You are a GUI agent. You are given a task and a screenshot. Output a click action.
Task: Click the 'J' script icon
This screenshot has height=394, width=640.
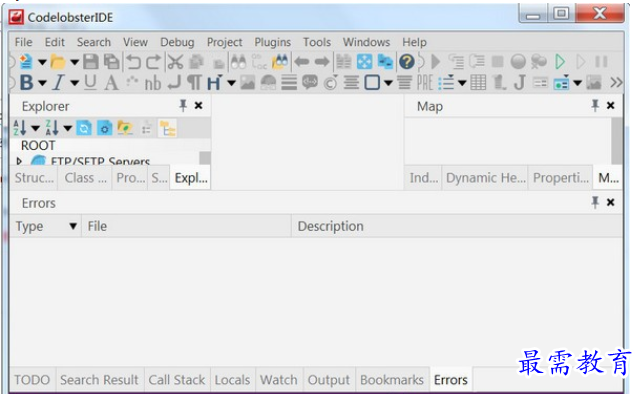(x=519, y=83)
